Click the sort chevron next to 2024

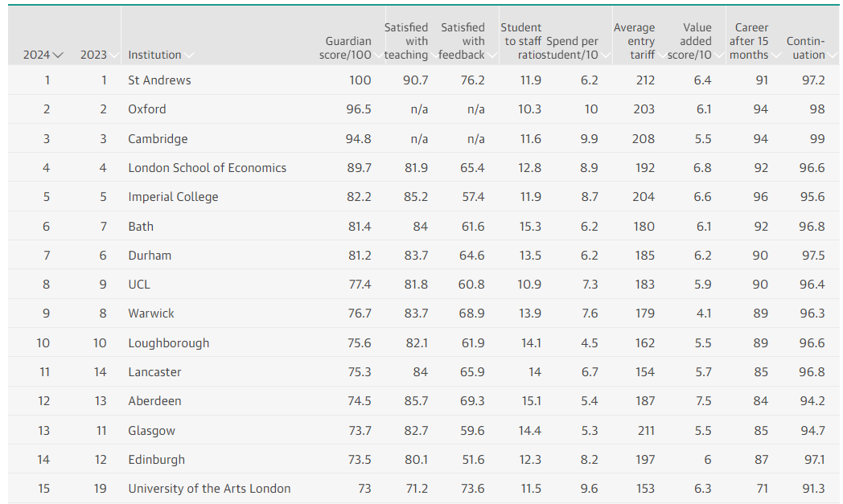click(57, 55)
